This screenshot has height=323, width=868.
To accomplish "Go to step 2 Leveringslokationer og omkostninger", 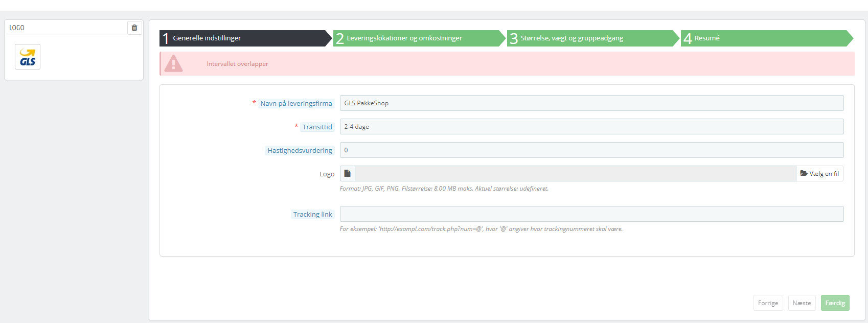I will coord(419,38).
